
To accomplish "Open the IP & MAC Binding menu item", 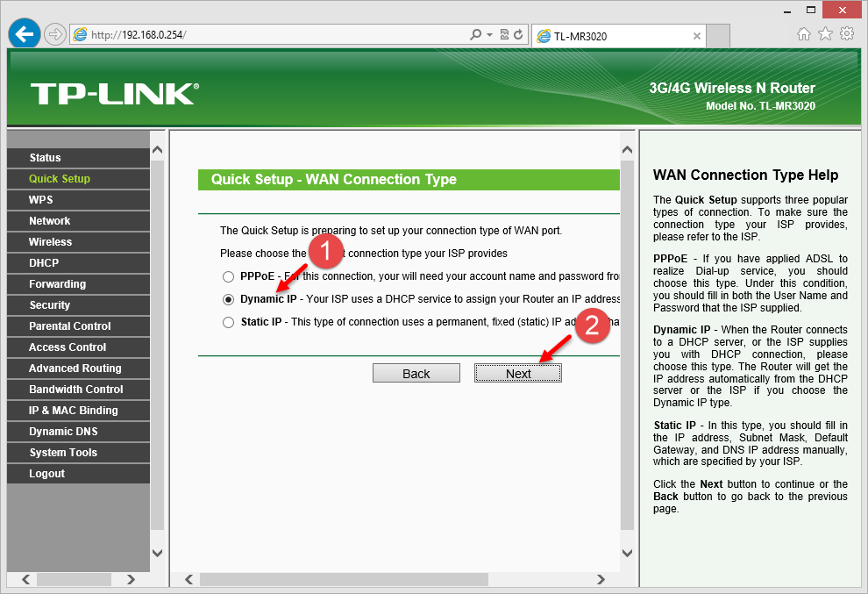I will pyautogui.click(x=78, y=411).
